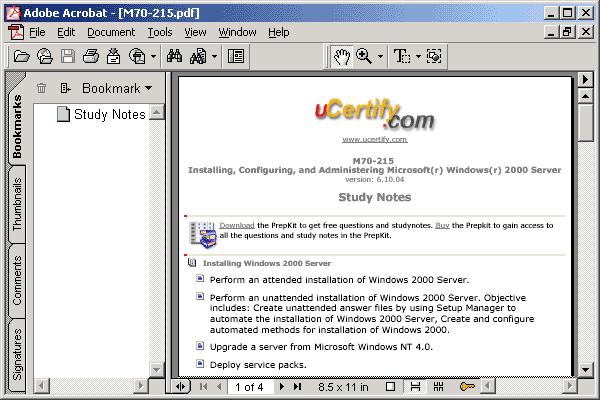Click the Print toolbar icon
The image size is (600, 400).
[91, 57]
